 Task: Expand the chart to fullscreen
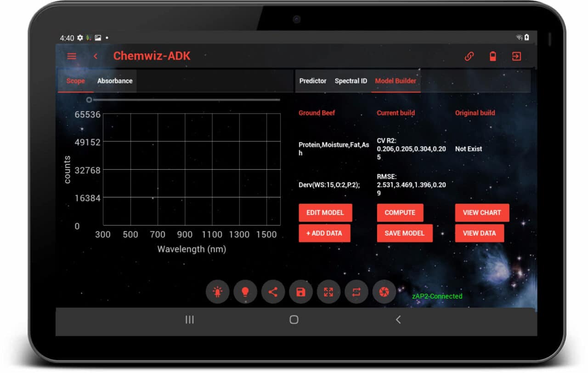(328, 292)
